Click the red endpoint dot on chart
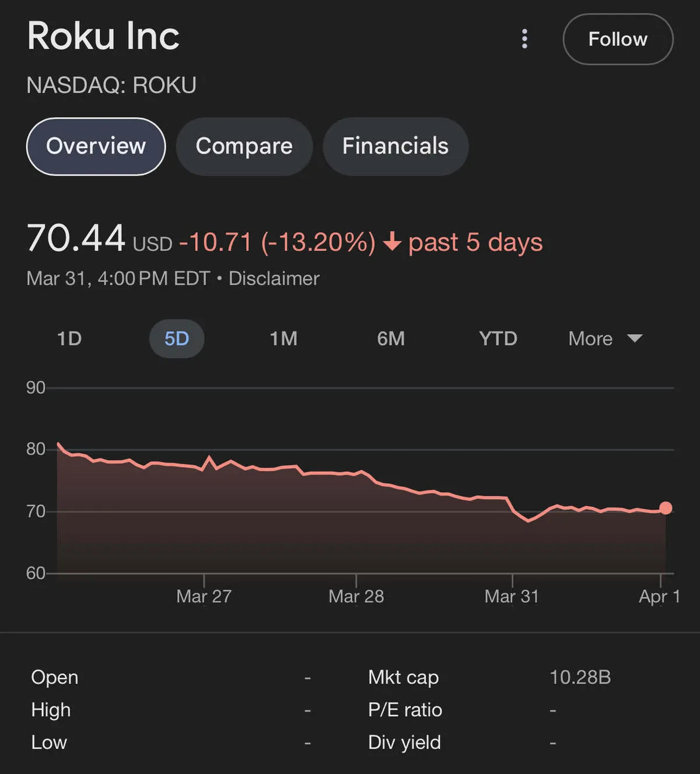This screenshot has width=700, height=774. coord(666,508)
